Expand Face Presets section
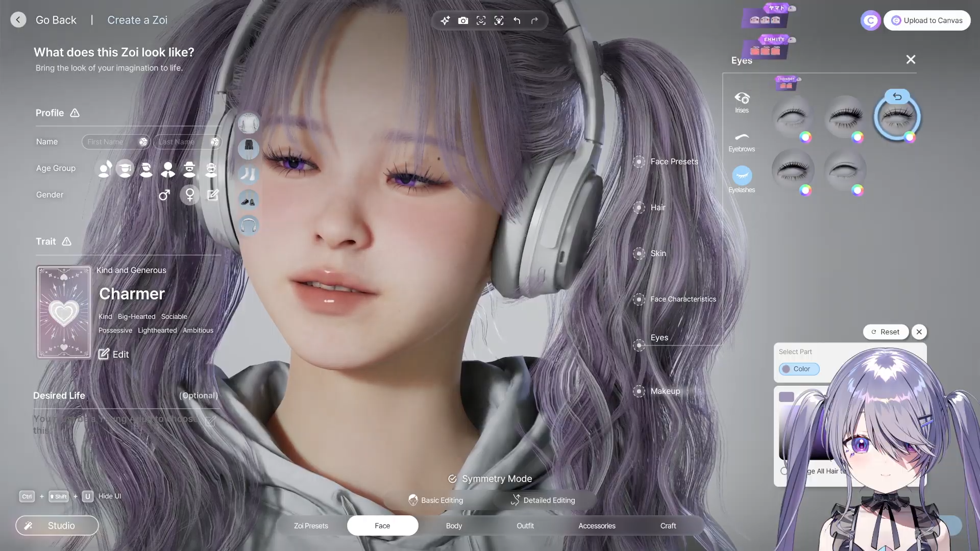The width and height of the screenshot is (980, 551). [x=666, y=162]
